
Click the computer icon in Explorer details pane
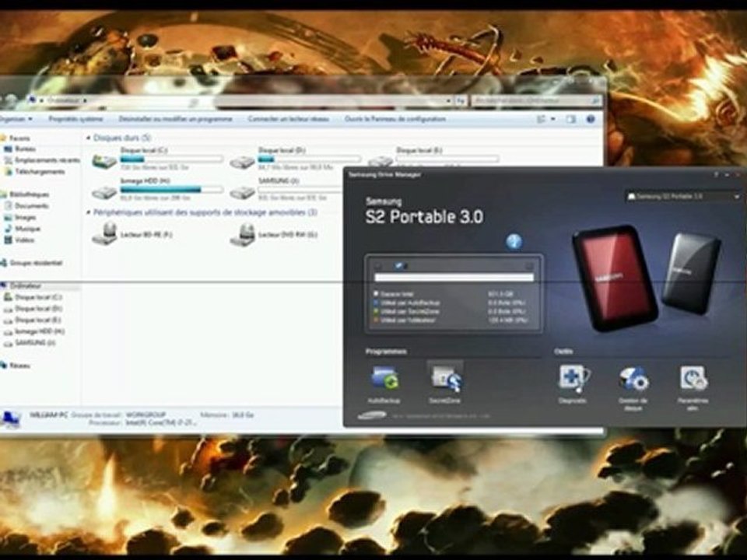(x=10, y=419)
